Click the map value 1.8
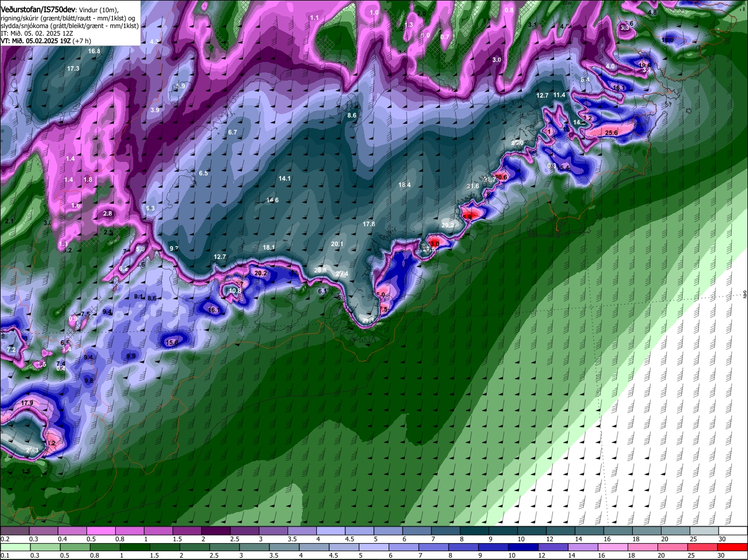This screenshot has height=560, width=748. click(88, 180)
